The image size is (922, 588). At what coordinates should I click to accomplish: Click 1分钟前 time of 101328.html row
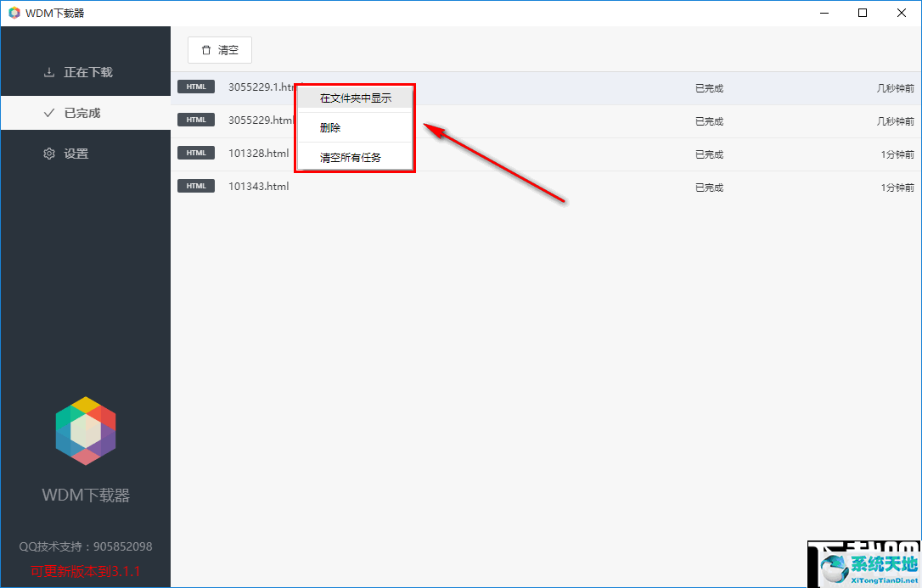coord(897,154)
